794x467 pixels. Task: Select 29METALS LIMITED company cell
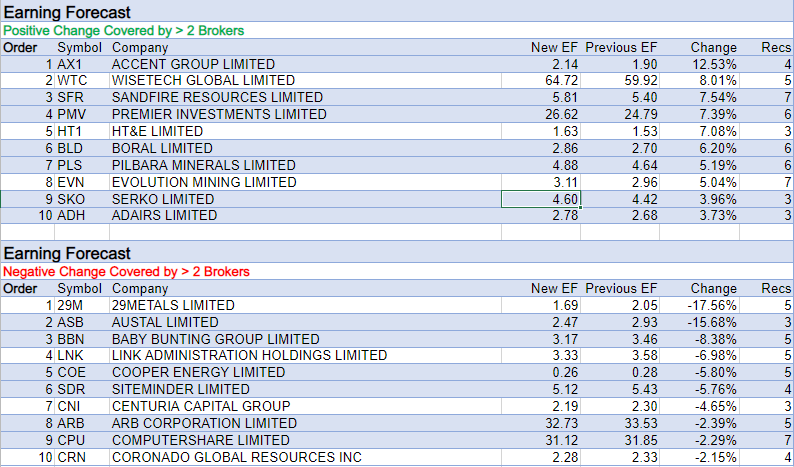[x=173, y=305]
